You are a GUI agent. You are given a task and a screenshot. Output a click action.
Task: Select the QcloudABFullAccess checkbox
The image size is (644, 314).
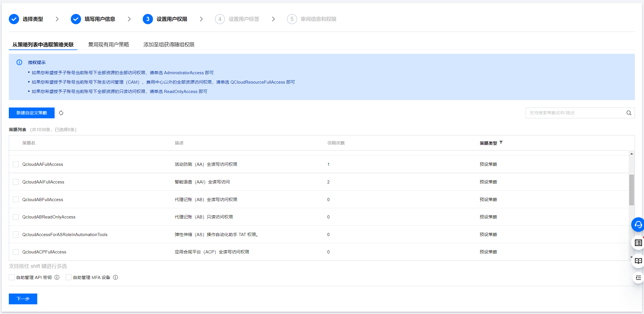click(x=16, y=200)
